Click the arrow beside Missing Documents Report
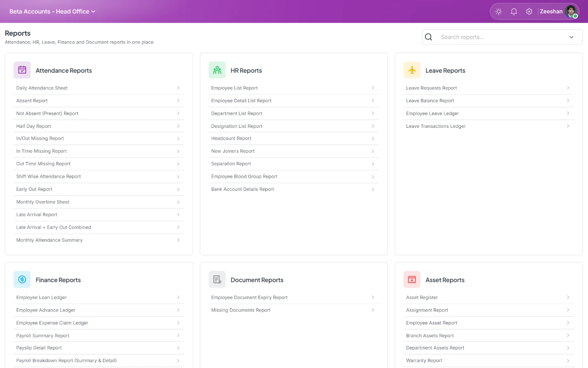The height and width of the screenshot is (368, 588). point(373,310)
